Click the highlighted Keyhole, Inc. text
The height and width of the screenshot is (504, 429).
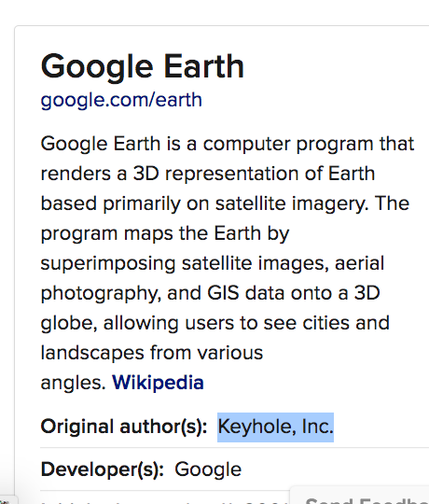(x=275, y=427)
